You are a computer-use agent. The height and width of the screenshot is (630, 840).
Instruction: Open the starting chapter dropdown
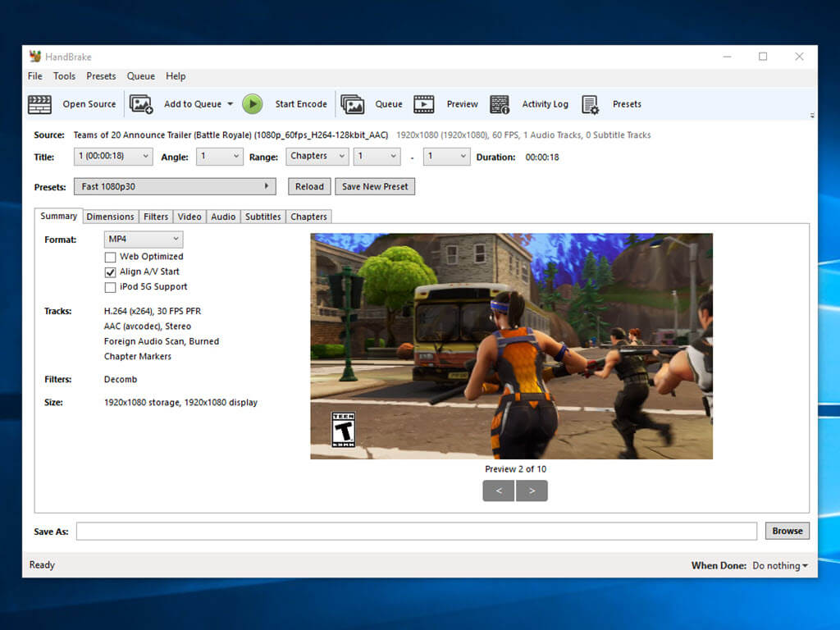point(377,157)
